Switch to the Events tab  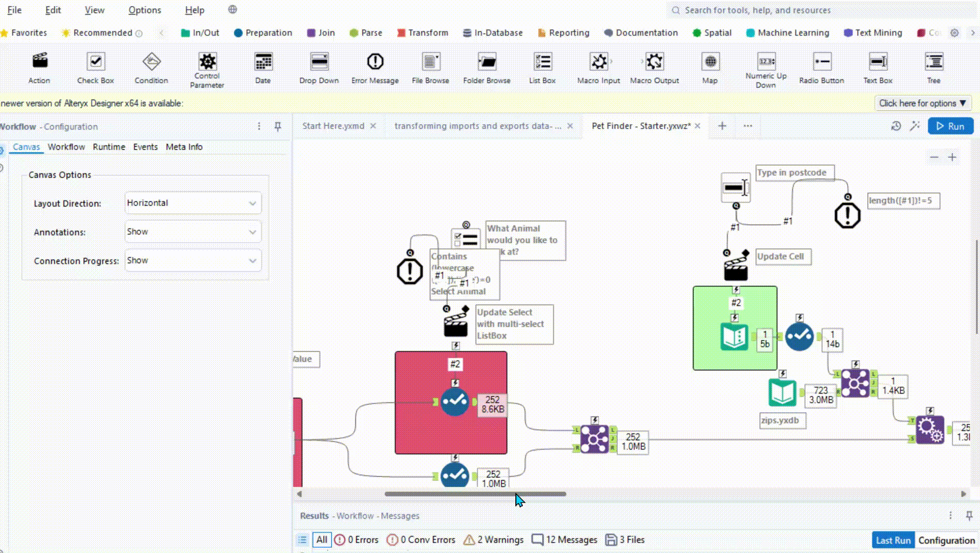point(145,147)
